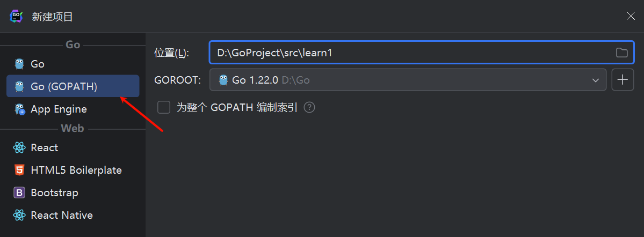Open the GOROOT dropdown arrow

click(x=596, y=80)
